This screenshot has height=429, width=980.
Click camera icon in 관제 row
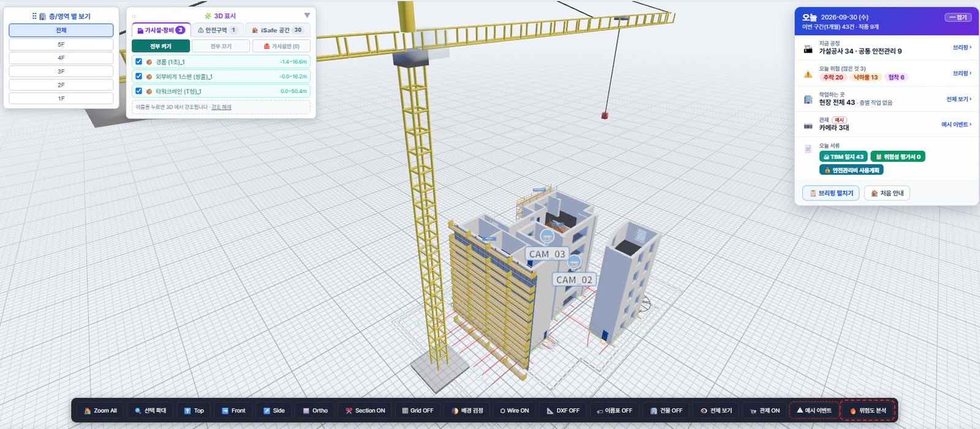coord(808,126)
